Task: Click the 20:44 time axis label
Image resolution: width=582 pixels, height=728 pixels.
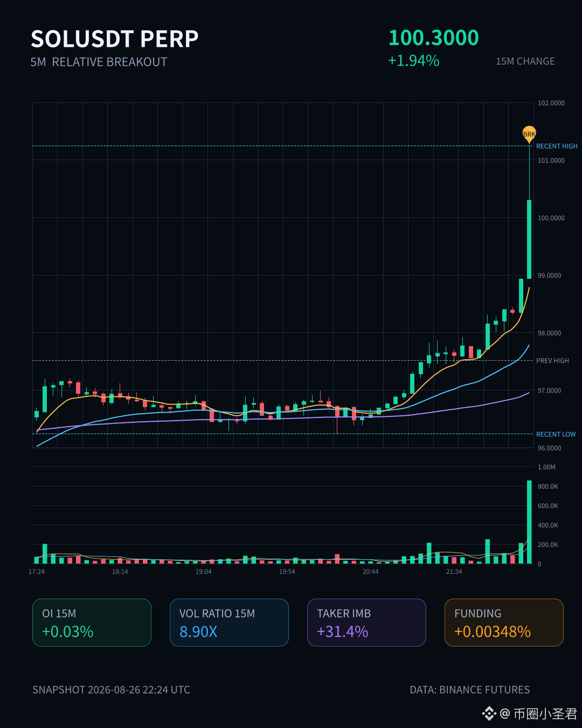Action: click(371, 572)
